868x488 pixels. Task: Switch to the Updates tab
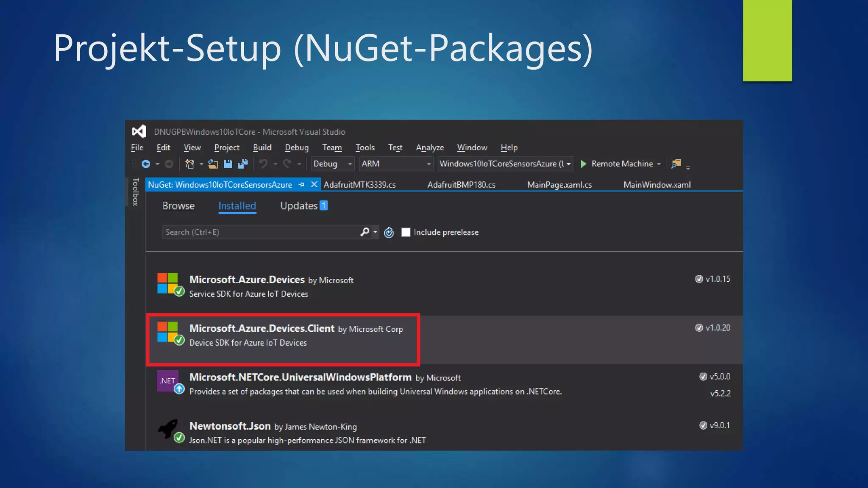[x=303, y=206]
